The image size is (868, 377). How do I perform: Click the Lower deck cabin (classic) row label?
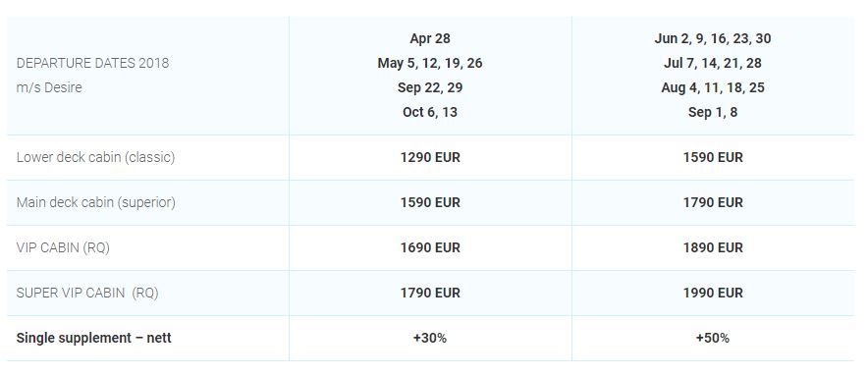[96, 157]
